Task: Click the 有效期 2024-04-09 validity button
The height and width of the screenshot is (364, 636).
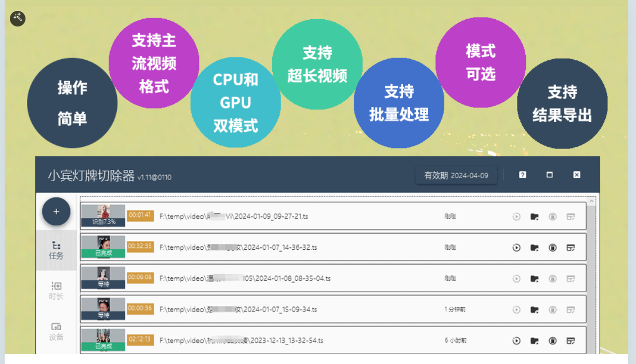Action: (x=456, y=175)
